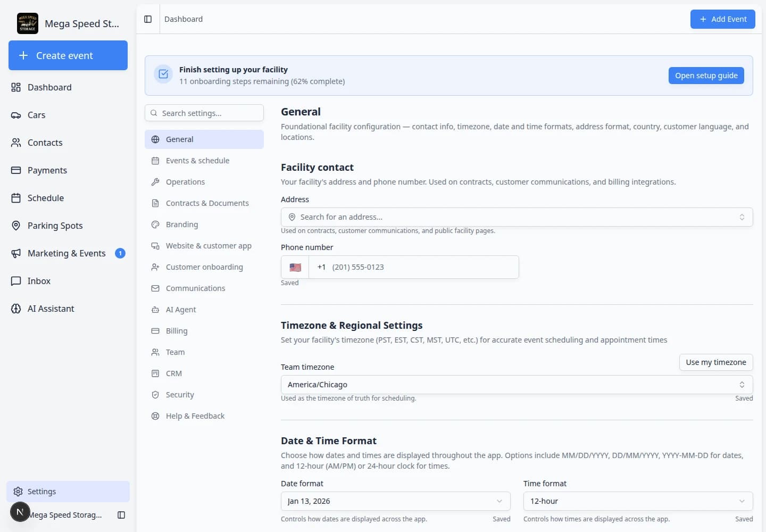Click the Mega Speed Storage account name at bottom
The image size is (766, 532).
point(65,515)
